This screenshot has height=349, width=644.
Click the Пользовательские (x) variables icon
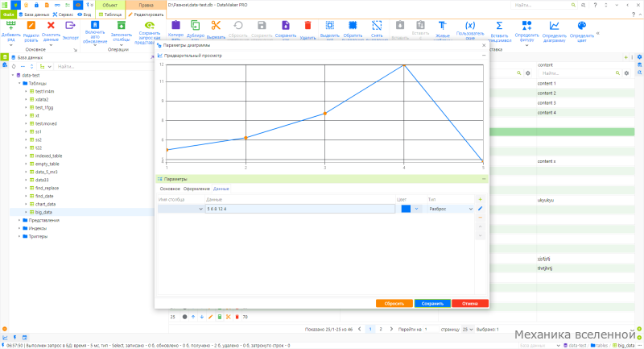[x=470, y=26]
